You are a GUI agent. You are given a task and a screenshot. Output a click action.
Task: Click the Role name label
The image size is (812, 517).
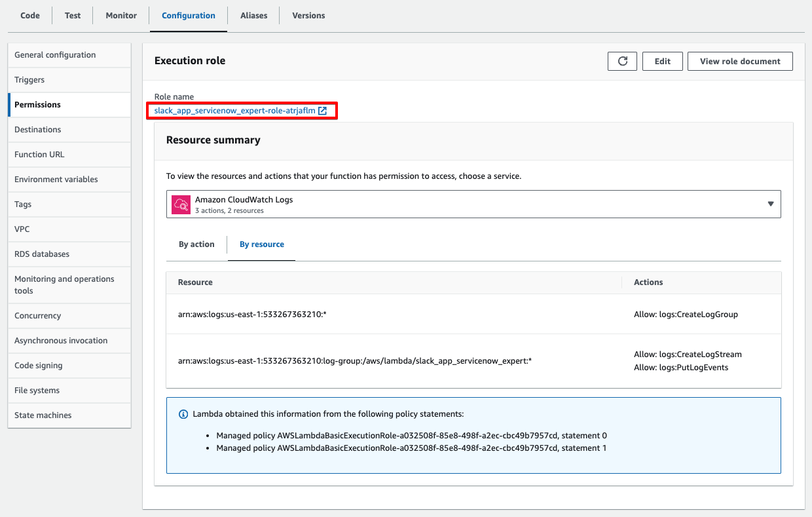(x=174, y=97)
